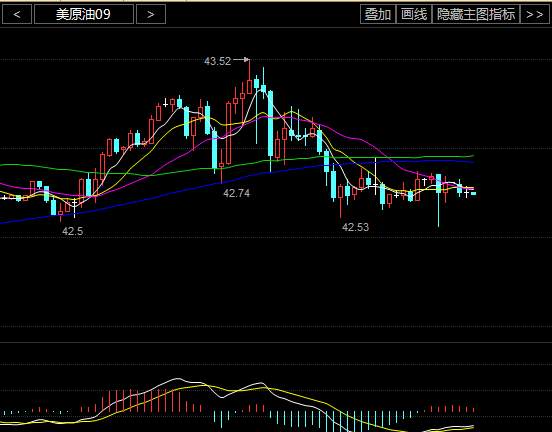
Task: Open the 美原油09 contract selector
Action: (x=84, y=14)
